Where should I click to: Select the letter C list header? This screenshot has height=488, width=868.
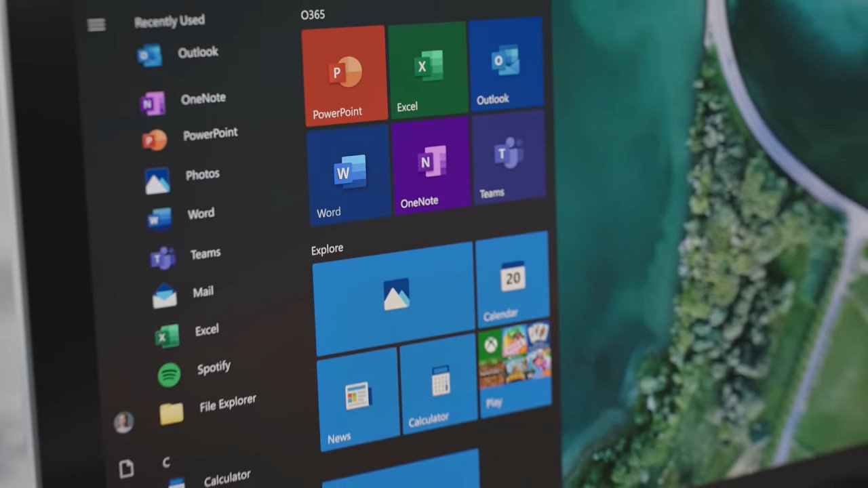(166, 462)
